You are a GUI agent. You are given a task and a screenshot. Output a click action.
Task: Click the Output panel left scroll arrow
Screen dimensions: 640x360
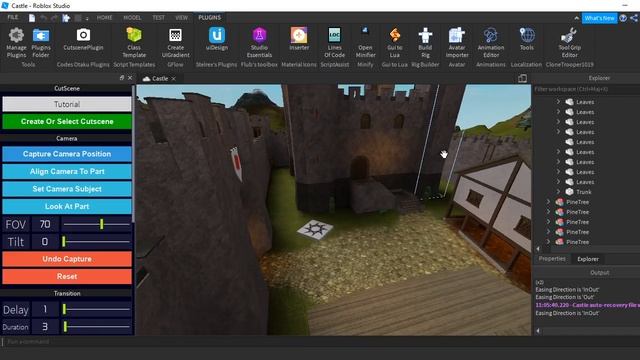point(538,331)
